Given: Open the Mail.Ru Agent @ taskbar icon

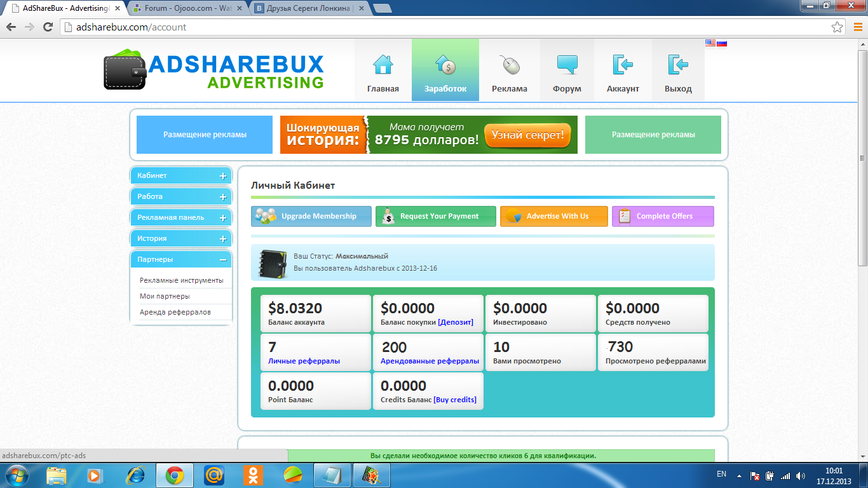Looking at the screenshot, I should pos(214,475).
